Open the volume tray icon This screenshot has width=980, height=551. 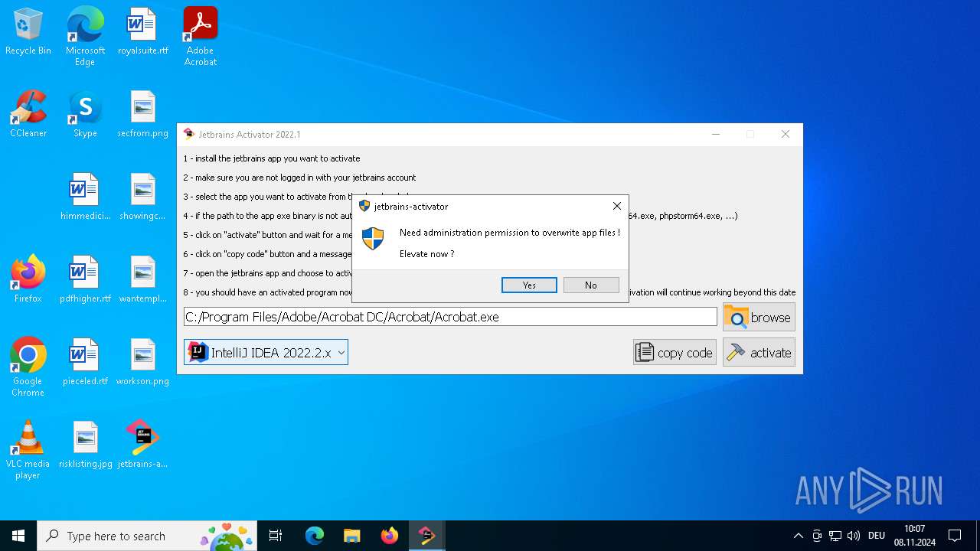click(x=854, y=536)
